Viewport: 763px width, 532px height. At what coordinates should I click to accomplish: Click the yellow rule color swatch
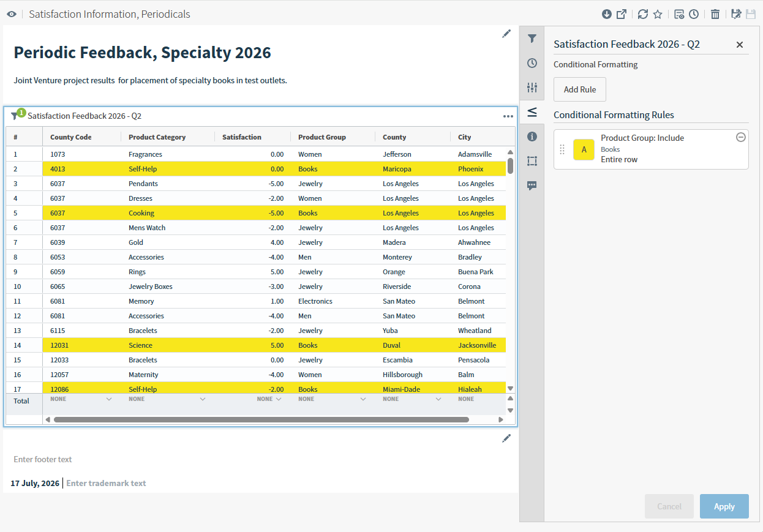coord(584,149)
